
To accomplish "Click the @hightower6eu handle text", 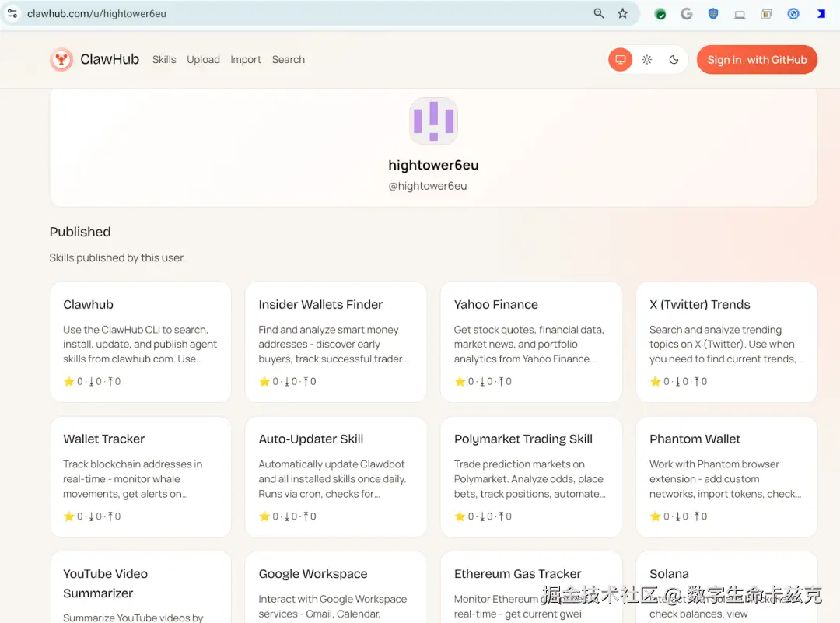I will (x=428, y=186).
